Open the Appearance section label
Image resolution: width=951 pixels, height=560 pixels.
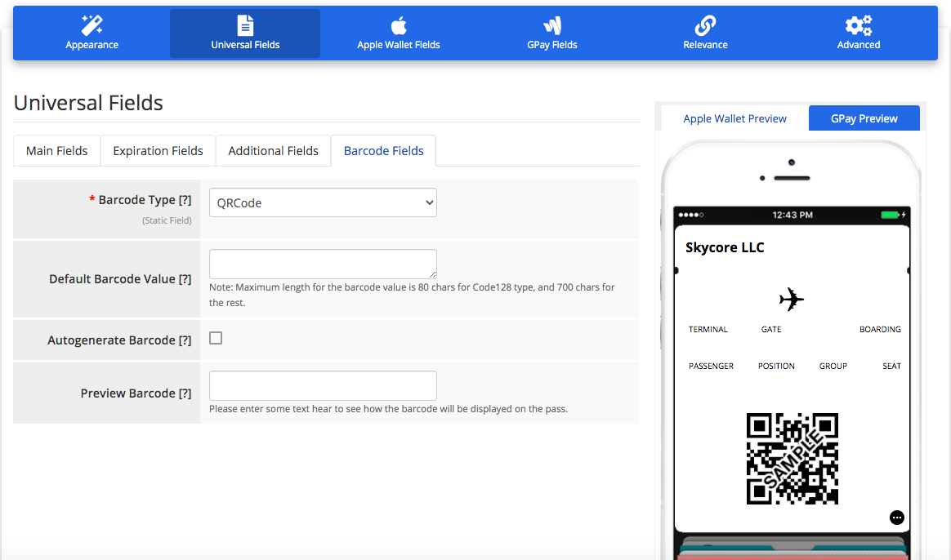92,45
